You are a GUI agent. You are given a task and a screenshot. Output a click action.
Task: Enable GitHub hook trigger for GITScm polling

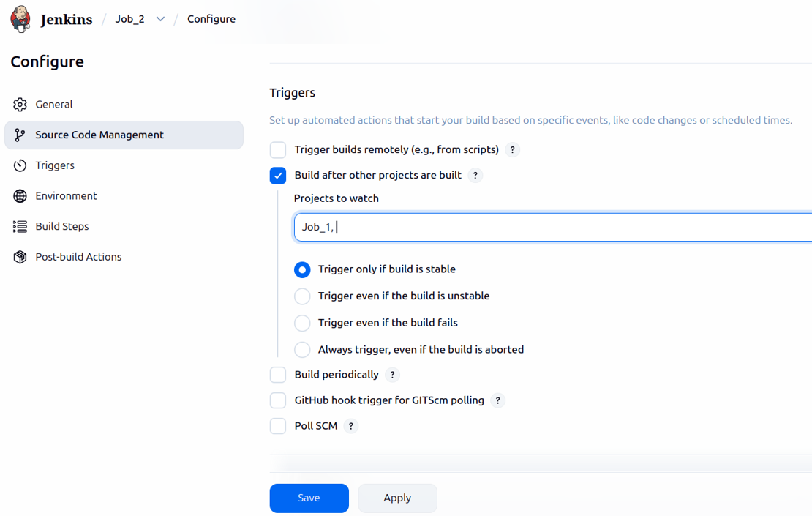pos(278,400)
